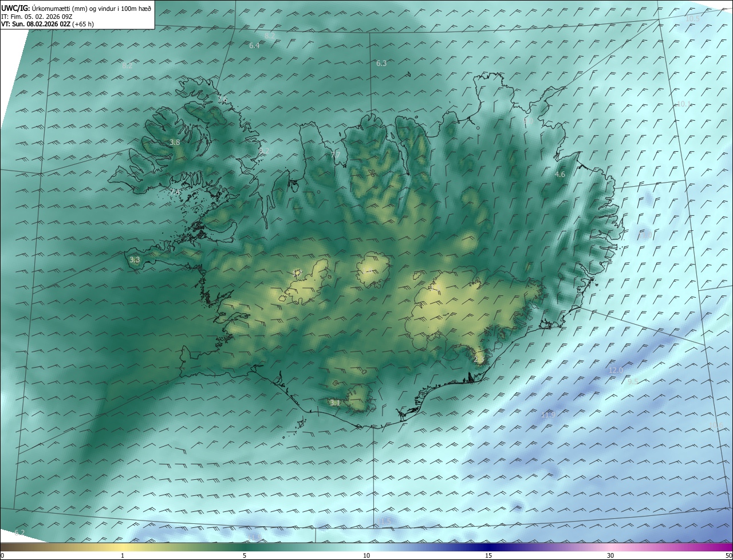Pick the yellow colorbar section at 1
Viewport: 733px width, 560px height.
click(123, 547)
